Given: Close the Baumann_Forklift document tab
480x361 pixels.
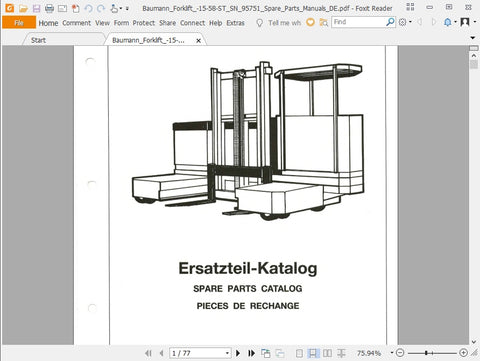Looking at the screenshot, I should point(198,41).
